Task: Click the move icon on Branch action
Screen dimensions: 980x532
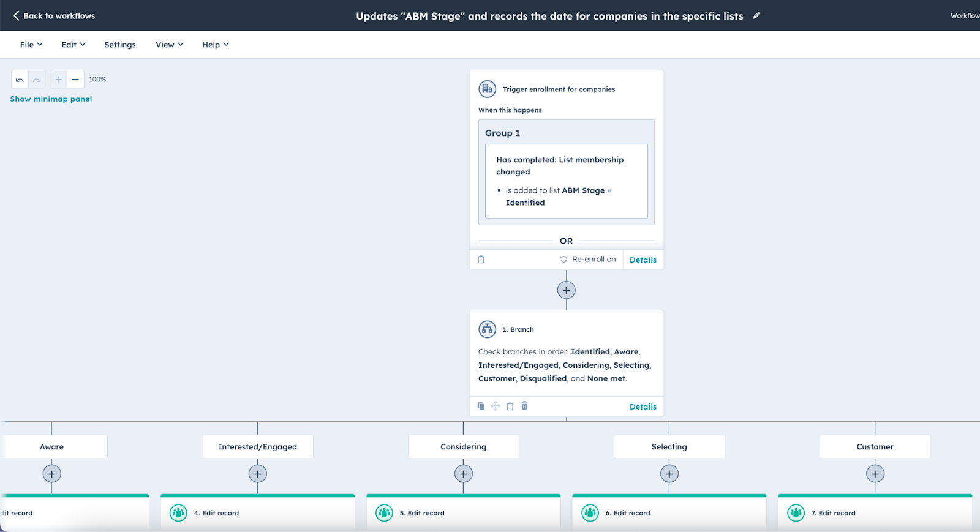Action: tap(496, 406)
